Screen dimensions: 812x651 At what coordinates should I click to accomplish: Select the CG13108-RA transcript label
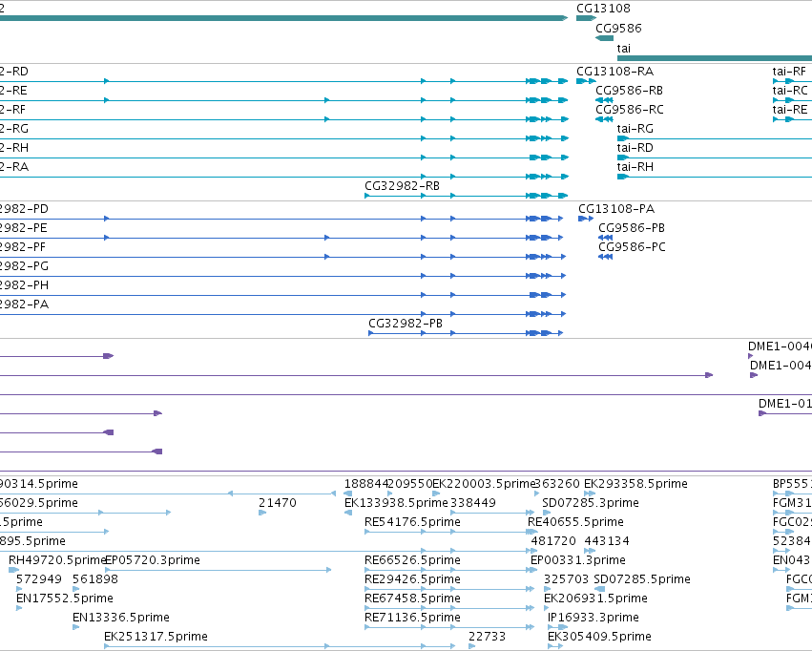(x=614, y=72)
